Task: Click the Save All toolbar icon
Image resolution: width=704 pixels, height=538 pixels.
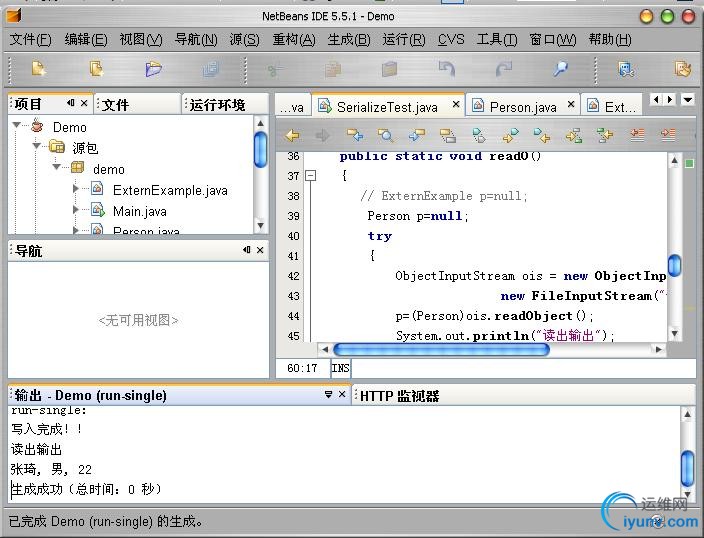Action: (x=210, y=69)
